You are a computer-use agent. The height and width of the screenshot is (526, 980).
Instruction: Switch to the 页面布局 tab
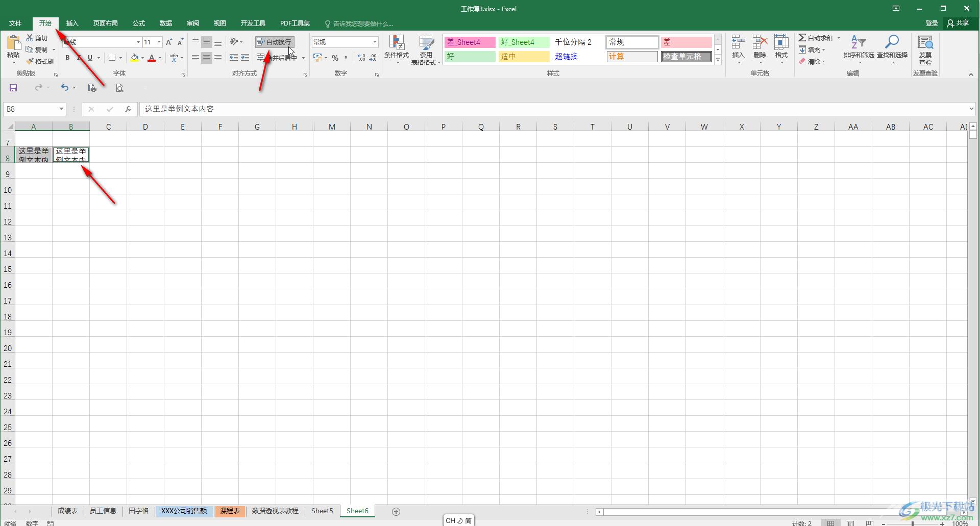tap(105, 23)
